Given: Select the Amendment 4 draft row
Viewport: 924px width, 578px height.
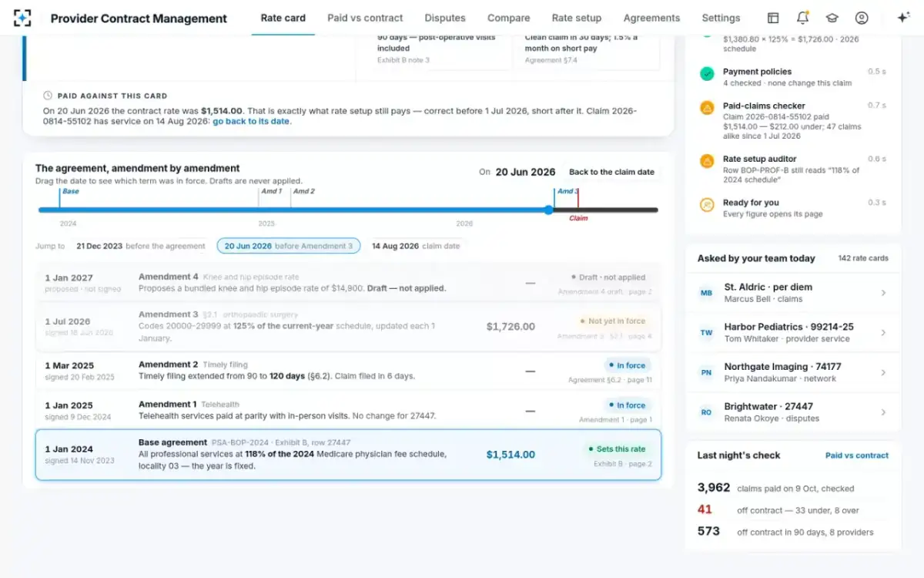Looking at the screenshot, I should (x=348, y=283).
